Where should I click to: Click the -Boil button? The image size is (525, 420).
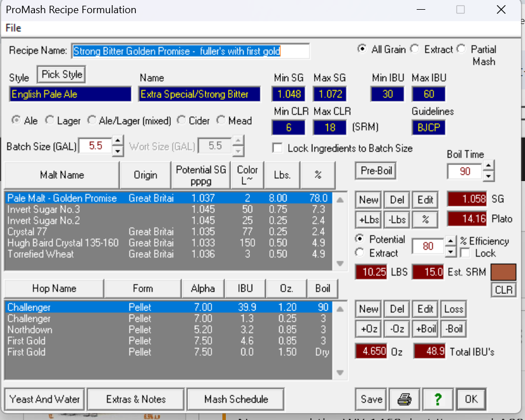click(x=454, y=329)
